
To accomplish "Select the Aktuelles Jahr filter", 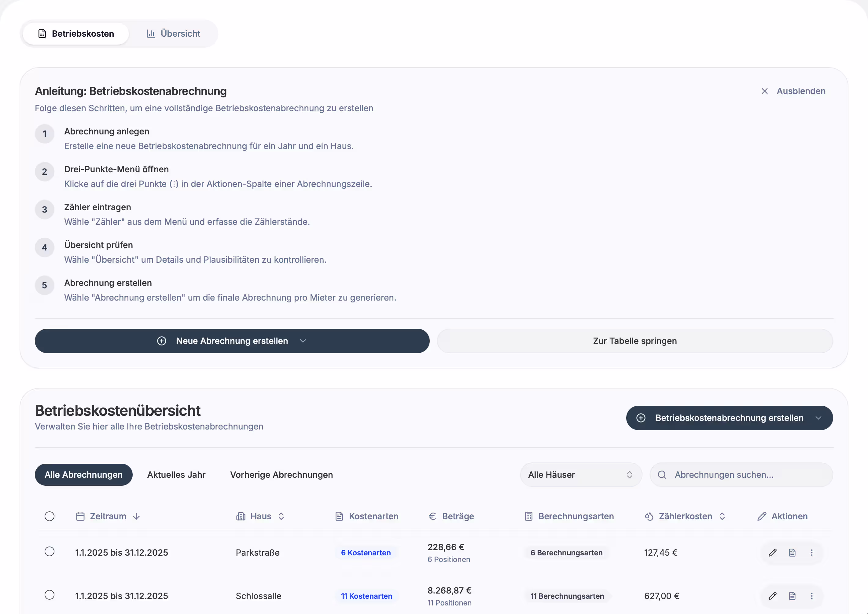I will [176, 474].
